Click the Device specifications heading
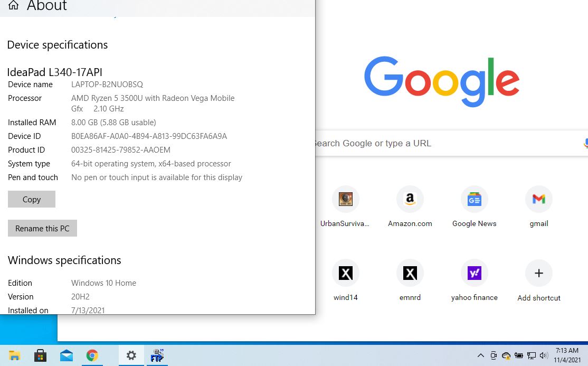Image resolution: width=588 pixels, height=366 pixels. point(58,45)
